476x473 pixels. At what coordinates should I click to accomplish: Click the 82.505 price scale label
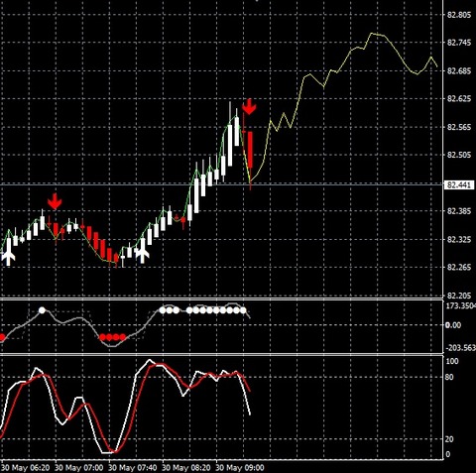[459, 155]
